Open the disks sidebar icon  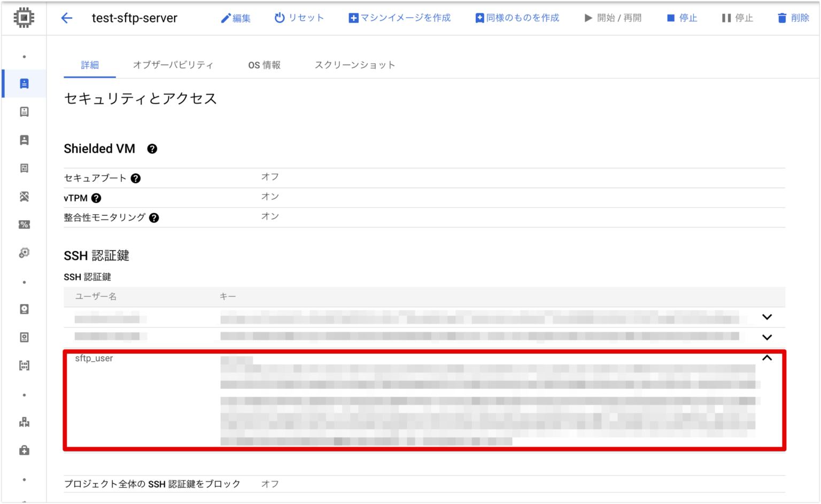coord(24,309)
